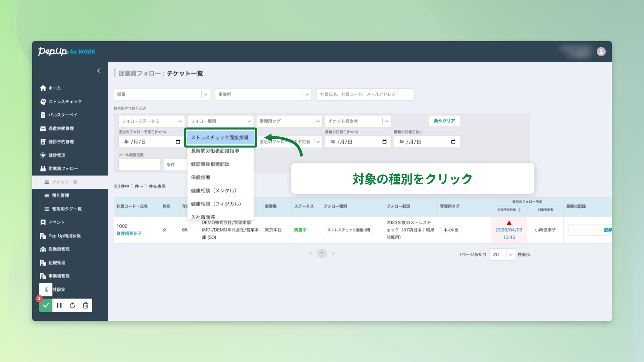644x362 pixels.
Task: Click the 最新の記録日(from) date field
Action: [x=358, y=142]
